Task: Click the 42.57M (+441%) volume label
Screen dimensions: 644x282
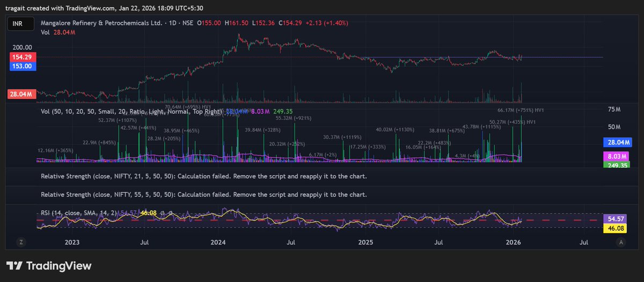Action: [x=138, y=128]
